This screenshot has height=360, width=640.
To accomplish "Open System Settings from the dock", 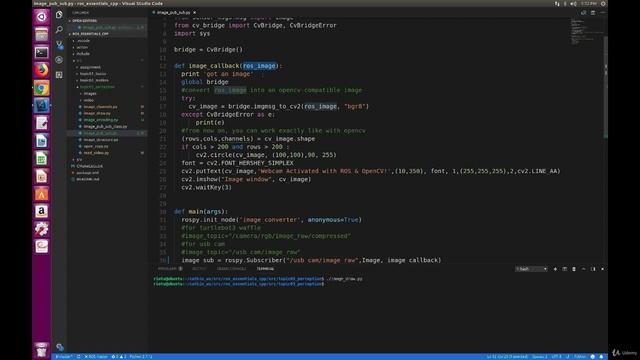I will [41, 229].
